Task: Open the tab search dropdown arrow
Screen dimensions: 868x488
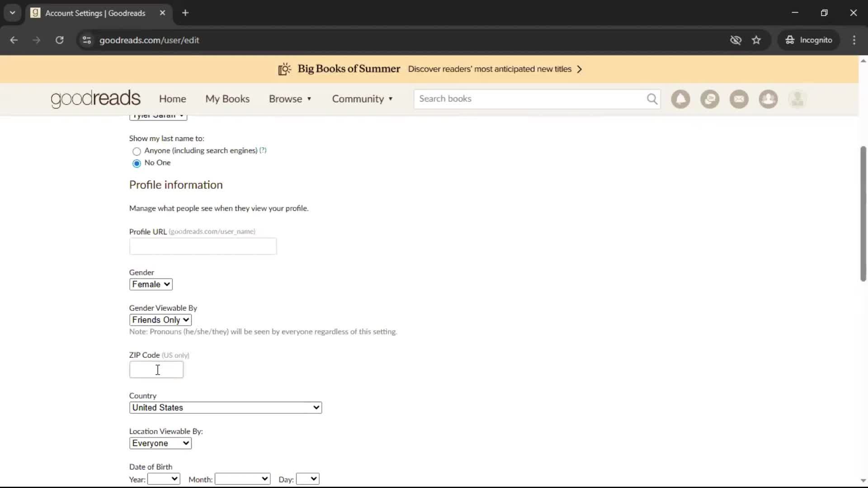Action: click(13, 13)
